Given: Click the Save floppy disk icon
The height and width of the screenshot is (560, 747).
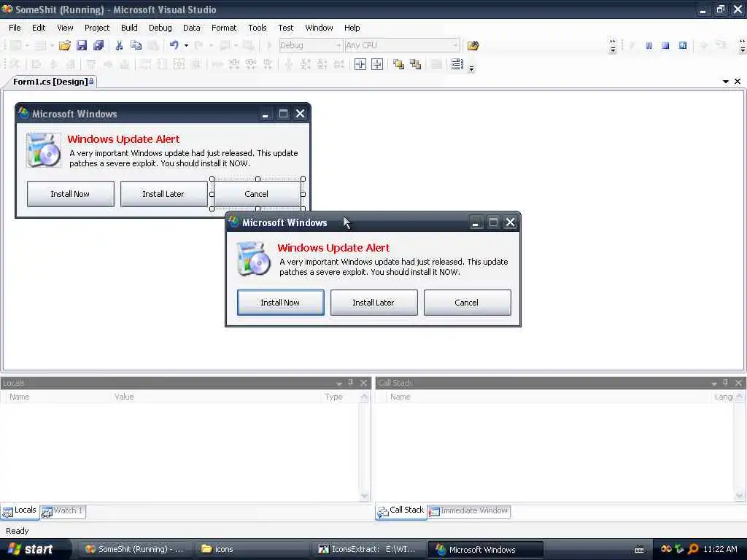Looking at the screenshot, I should tap(82, 45).
